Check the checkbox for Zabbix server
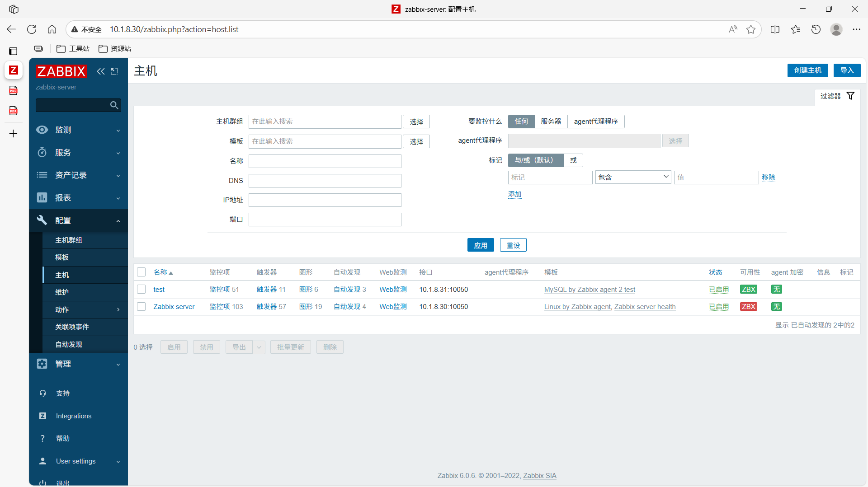868x487 pixels. pos(142,306)
